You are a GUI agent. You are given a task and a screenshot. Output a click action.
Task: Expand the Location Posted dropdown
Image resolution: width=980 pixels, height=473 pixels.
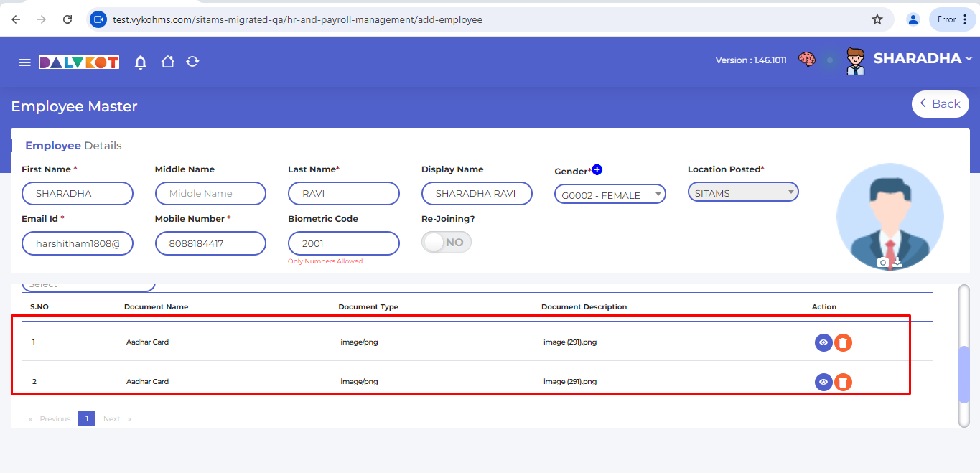click(x=742, y=192)
